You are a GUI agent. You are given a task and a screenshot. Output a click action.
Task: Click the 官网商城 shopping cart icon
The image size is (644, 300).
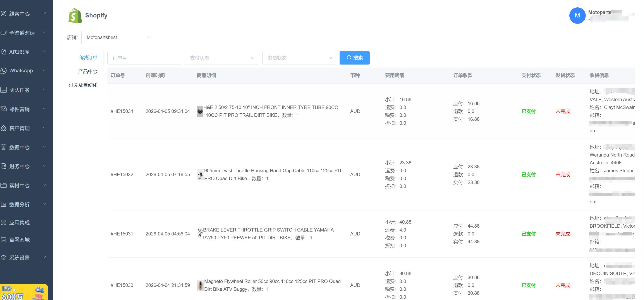3,240
